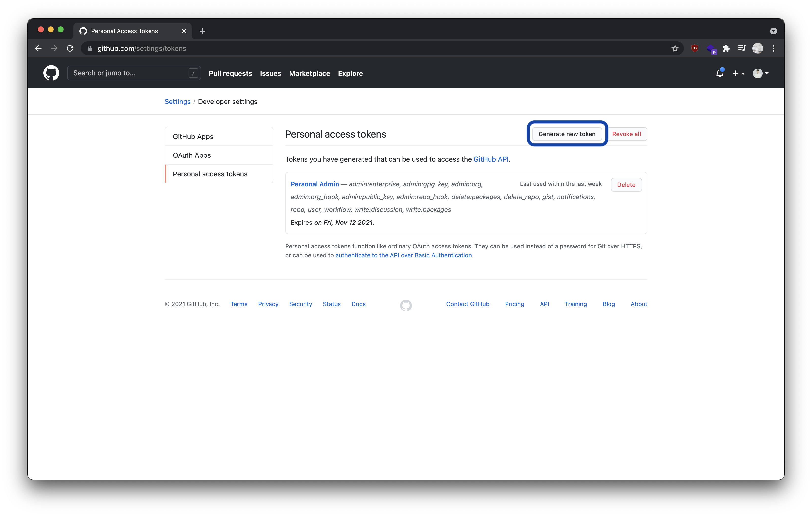The width and height of the screenshot is (812, 516).
Task: Bookmark page with the star icon
Action: (675, 49)
